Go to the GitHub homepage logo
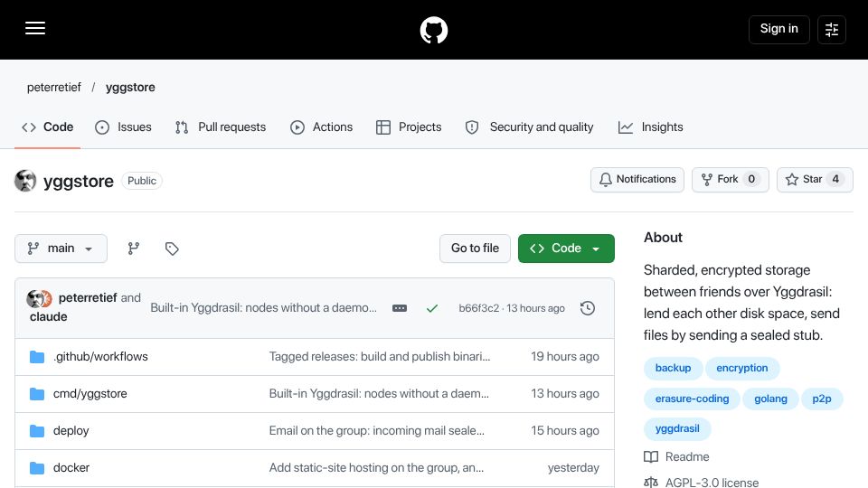Image resolution: width=868 pixels, height=488 pixels. click(x=433, y=30)
